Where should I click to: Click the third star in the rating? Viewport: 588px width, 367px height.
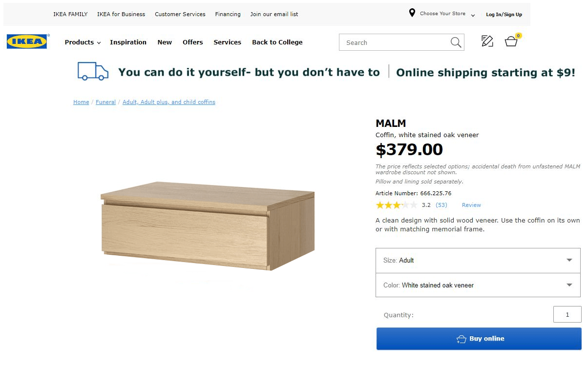coord(397,205)
